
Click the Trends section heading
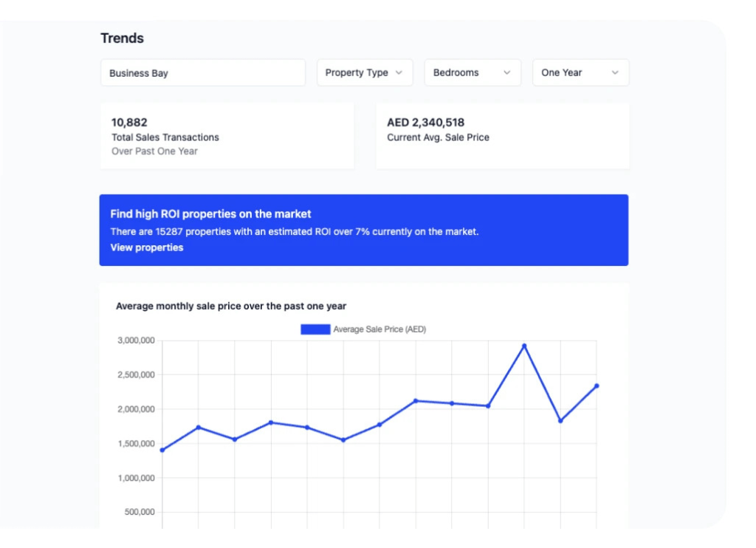click(123, 38)
